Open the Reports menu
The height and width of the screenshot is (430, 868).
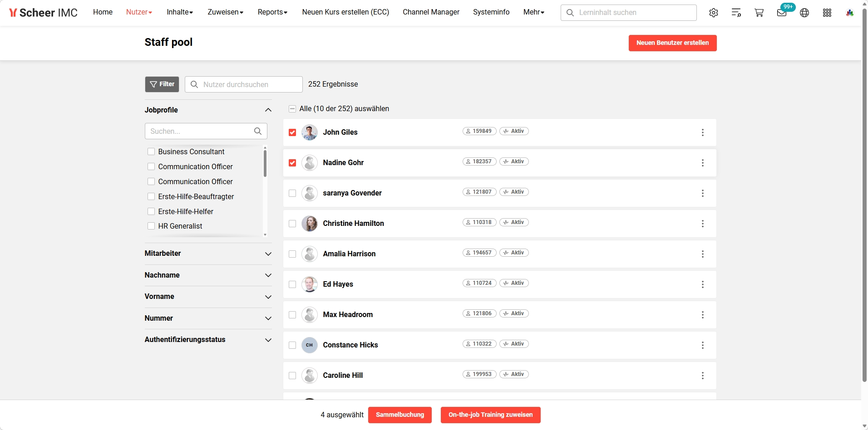[272, 12]
